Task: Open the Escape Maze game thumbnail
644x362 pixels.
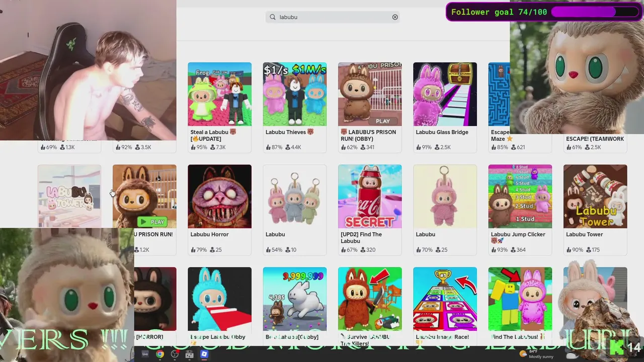Action: pos(499,94)
